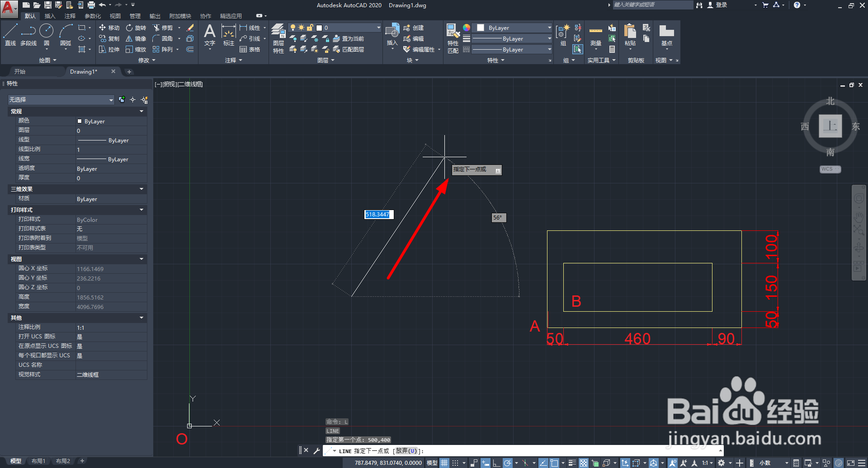Click the 上 top face of ViewCube
This screenshot has width=868, height=468.
830,126
